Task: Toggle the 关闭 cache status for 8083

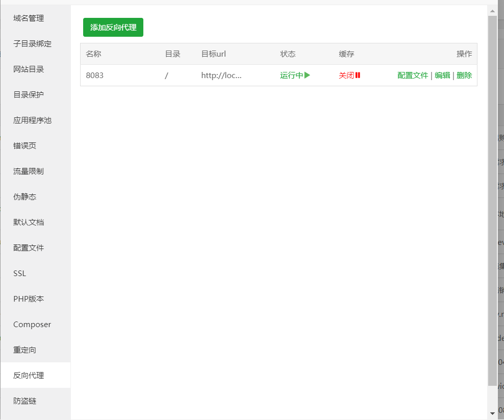Action: pos(349,75)
